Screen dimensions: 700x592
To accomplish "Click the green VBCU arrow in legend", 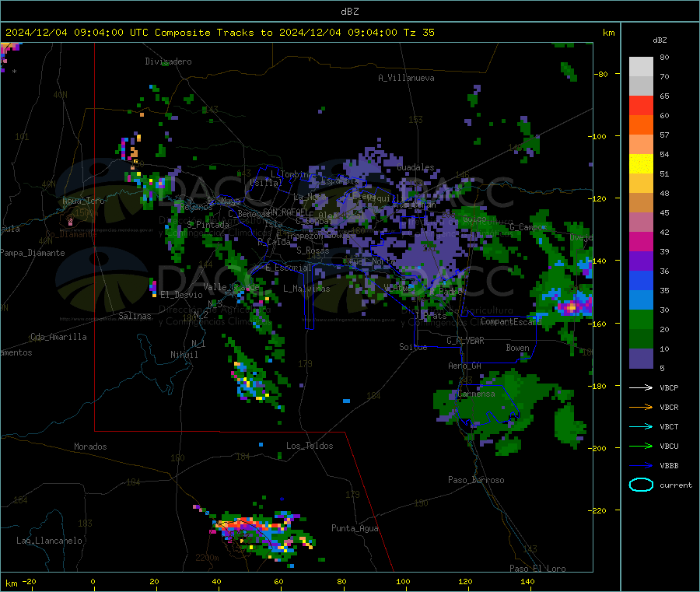I will [x=641, y=446].
